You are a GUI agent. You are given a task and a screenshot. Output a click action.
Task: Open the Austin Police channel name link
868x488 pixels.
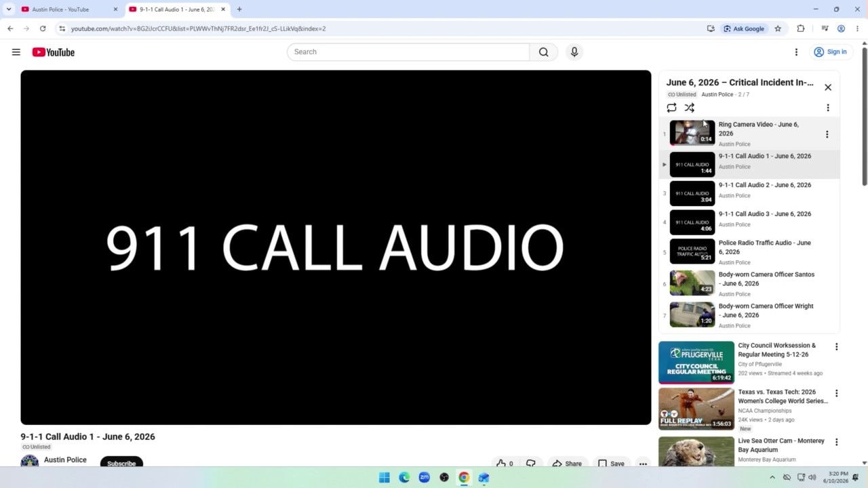pyautogui.click(x=65, y=460)
